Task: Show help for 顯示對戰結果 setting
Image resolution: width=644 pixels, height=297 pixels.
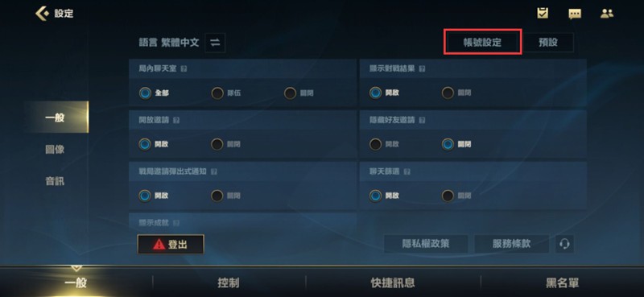Action: [422, 69]
